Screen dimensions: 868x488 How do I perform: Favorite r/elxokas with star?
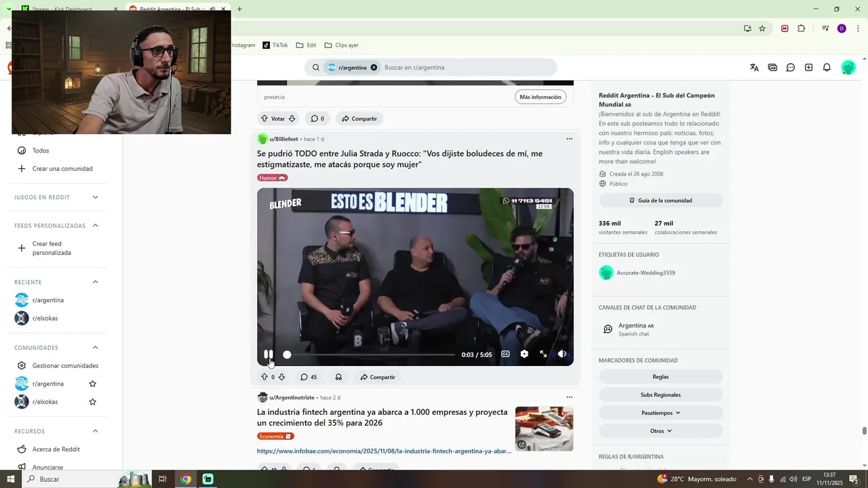(x=93, y=402)
